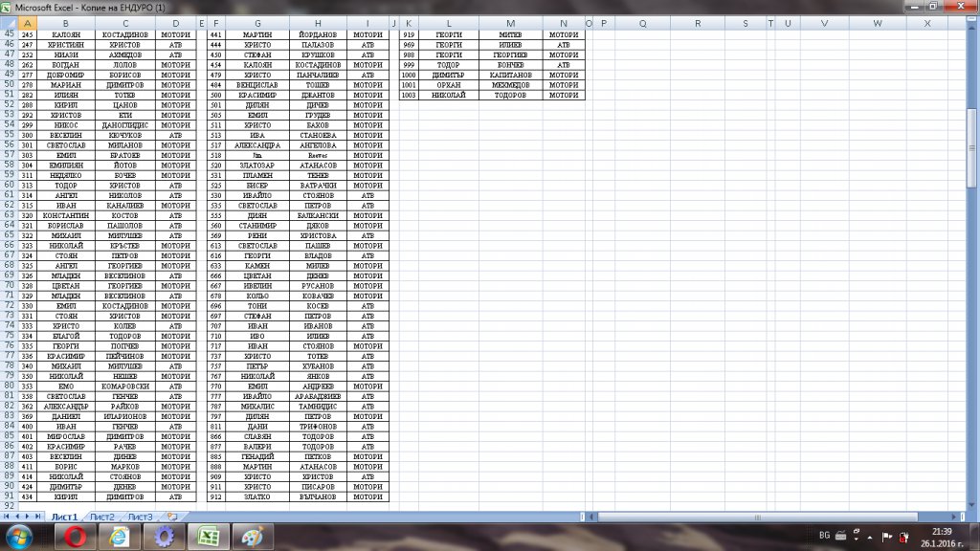Click the Show desktop strip

click(975, 538)
